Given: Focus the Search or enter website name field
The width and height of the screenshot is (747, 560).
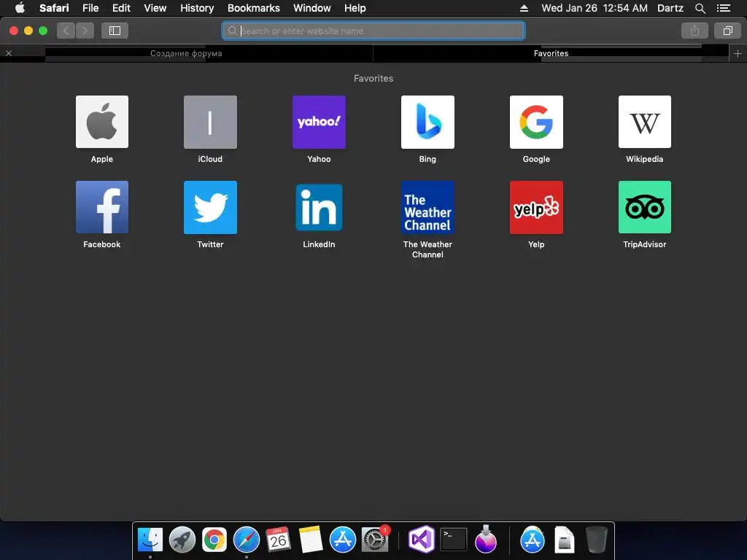Looking at the screenshot, I should [373, 31].
